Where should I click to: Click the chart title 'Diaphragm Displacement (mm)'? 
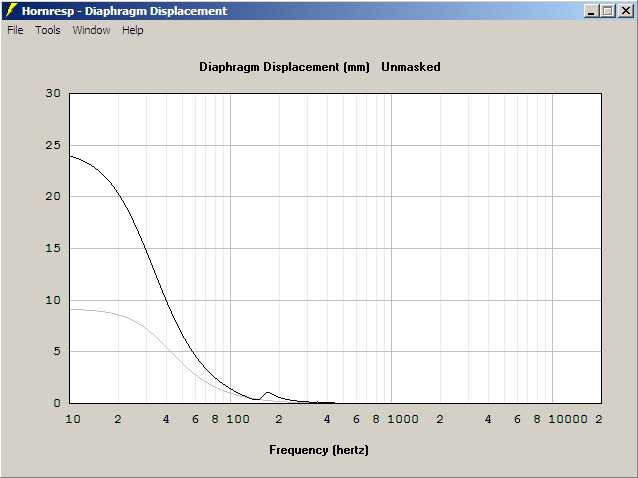(284, 67)
